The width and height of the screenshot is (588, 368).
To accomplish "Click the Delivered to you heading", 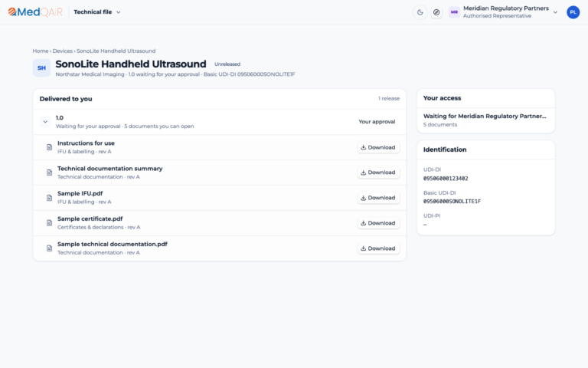I will 66,99.
